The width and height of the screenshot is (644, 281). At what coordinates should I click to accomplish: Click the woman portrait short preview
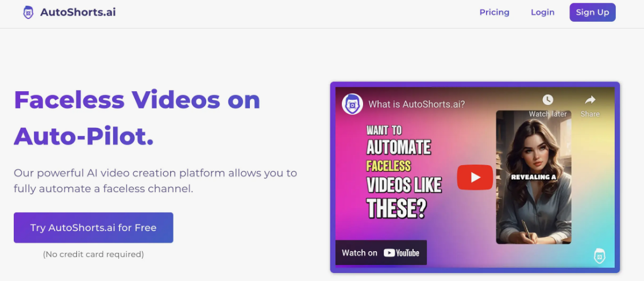(534, 177)
